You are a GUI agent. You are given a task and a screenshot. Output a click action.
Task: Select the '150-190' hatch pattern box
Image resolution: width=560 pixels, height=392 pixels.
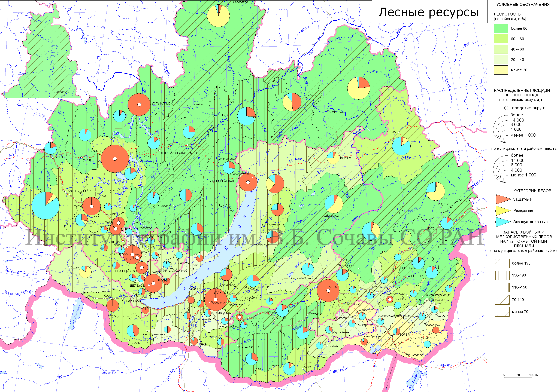pos(502,275)
